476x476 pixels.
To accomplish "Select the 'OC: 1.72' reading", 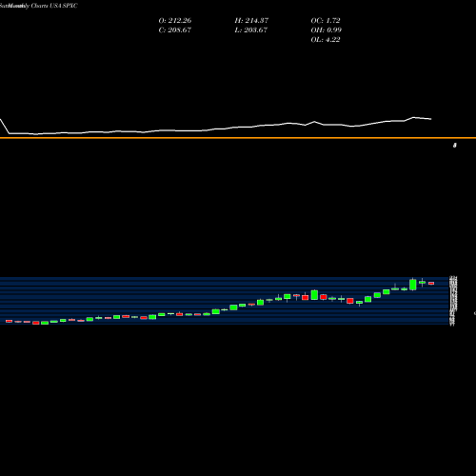I will point(326,20).
